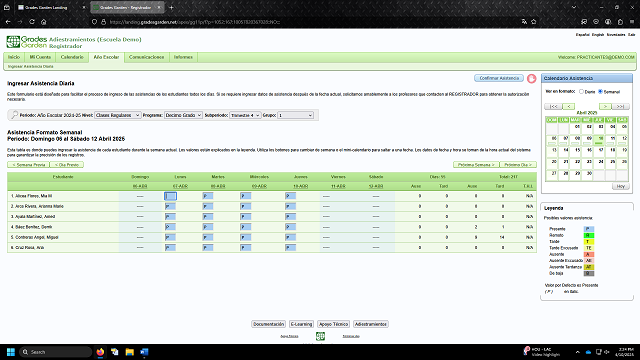Open the Programa Decimo Grado dropdown
Screen dimensions: 640x360
(183, 115)
